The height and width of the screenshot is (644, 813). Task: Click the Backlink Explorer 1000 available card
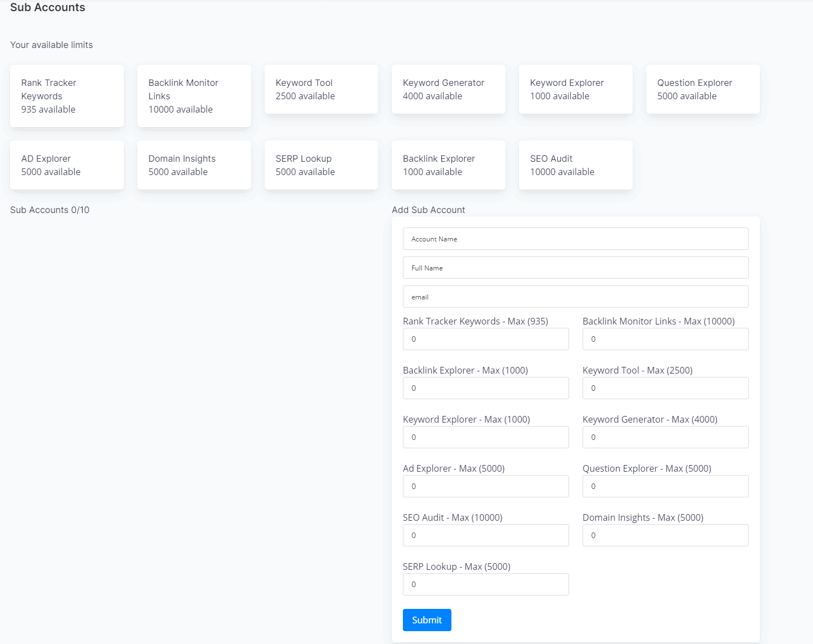click(x=449, y=165)
